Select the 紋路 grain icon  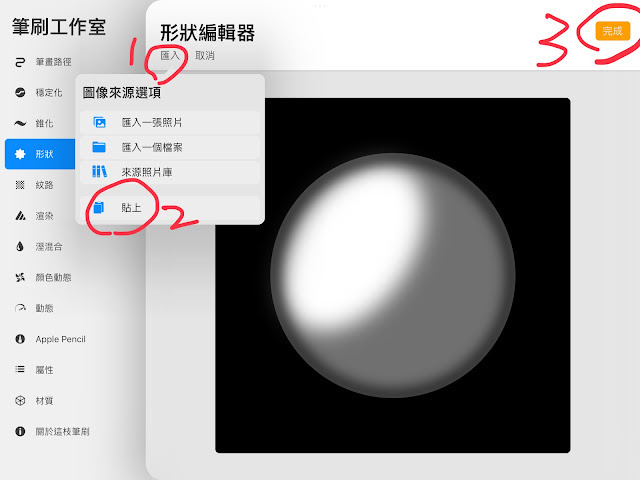(20, 185)
